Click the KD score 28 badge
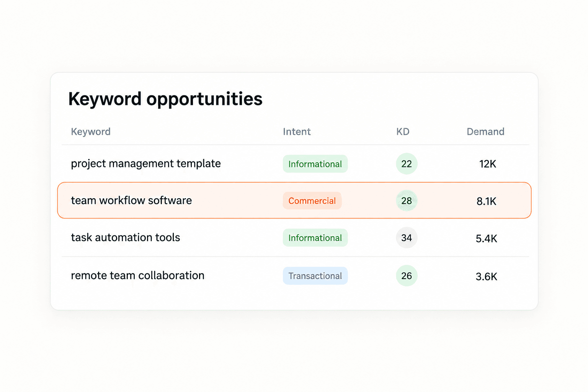The height and width of the screenshot is (392, 588). coord(407,201)
